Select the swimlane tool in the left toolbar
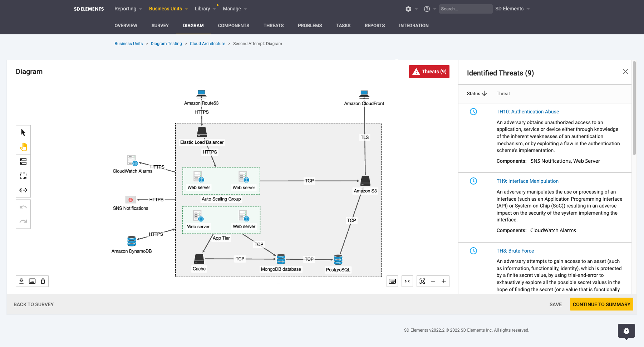 [23, 162]
